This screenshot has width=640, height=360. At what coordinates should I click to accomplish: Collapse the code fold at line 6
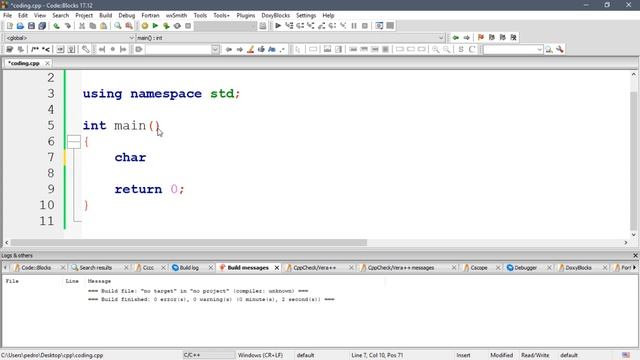pyautogui.click(x=74, y=142)
